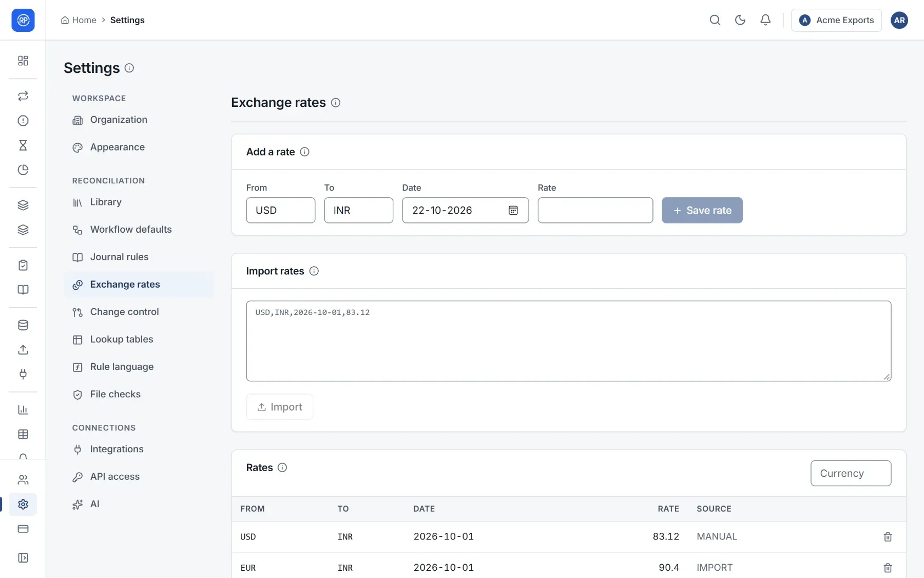Go to Home in the breadcrumb

79,20
